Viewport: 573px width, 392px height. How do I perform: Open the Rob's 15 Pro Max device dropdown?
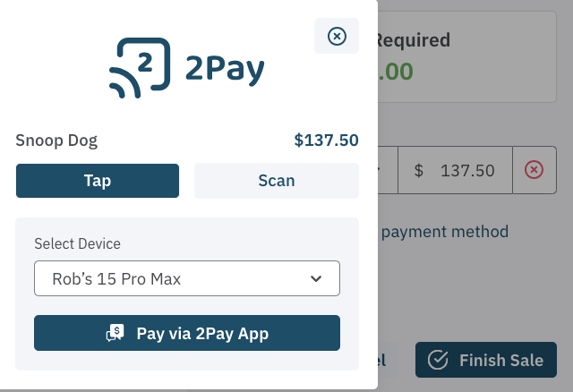coord(187,278)
